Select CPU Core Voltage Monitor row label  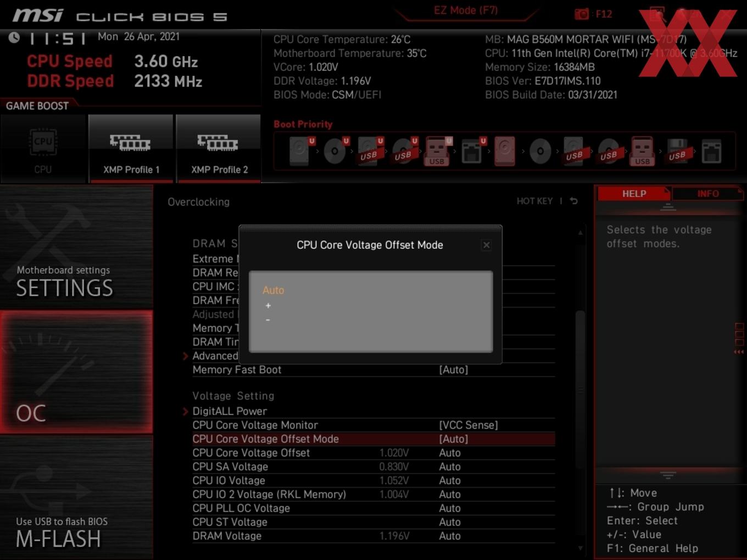pos(255,425)
